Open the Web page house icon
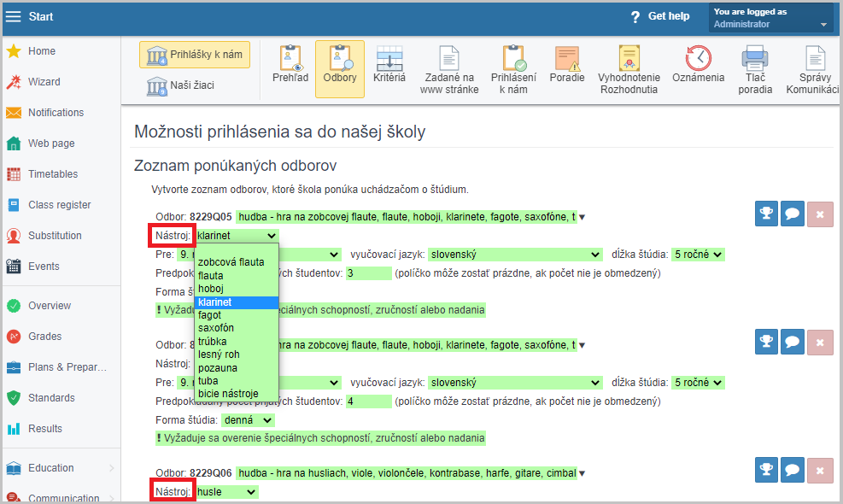Image resolution: width=843 pixels, height=504 pixels. click(x=14, y=143)
